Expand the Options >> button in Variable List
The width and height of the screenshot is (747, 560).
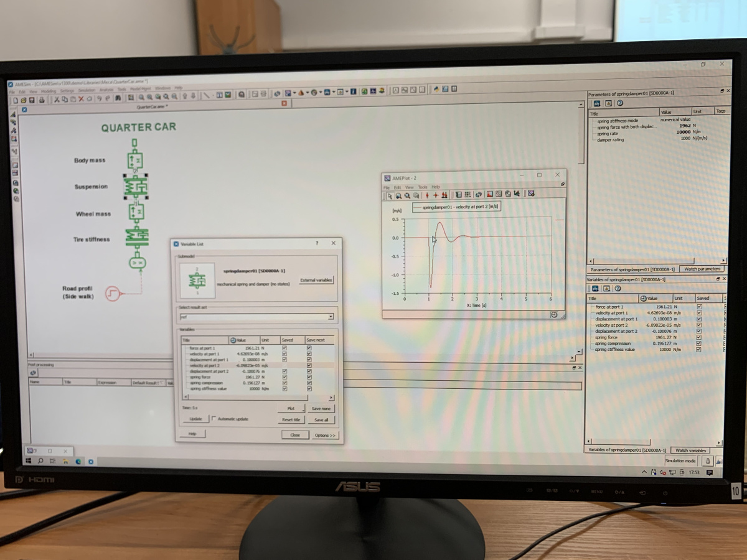(x=325, y=435)
